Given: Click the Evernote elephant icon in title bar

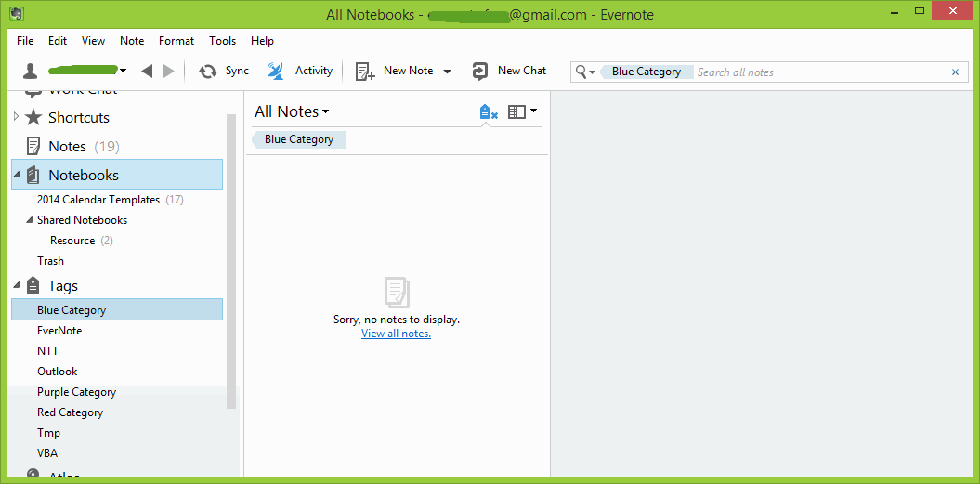Looking at the screenshot, I should [18, 12].
